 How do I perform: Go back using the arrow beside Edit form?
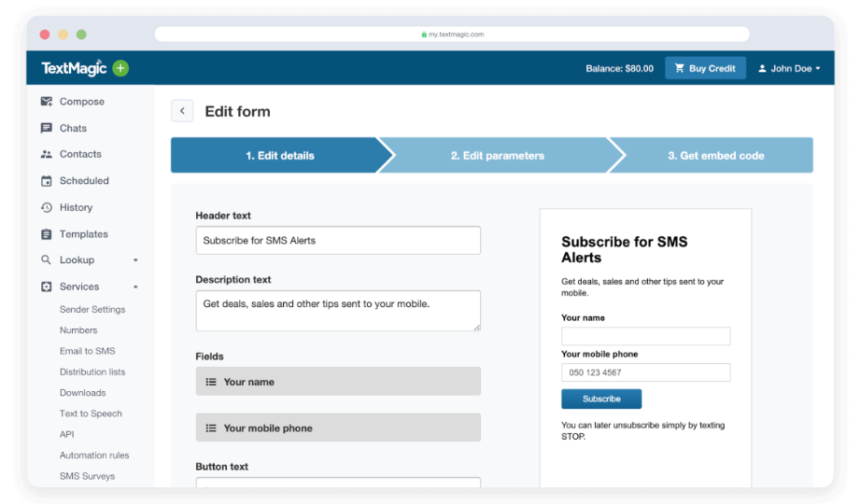[x=182, y=111]
